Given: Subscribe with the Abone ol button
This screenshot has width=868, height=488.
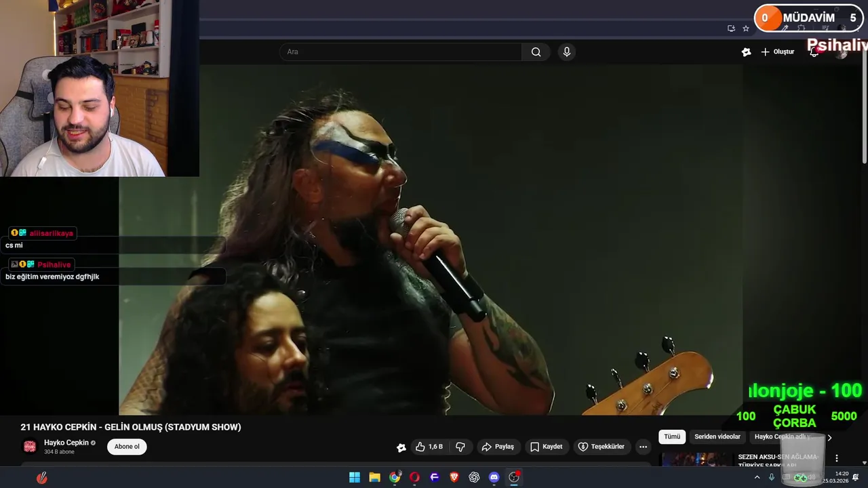Looking at the screenshot, I should point(127,447).
